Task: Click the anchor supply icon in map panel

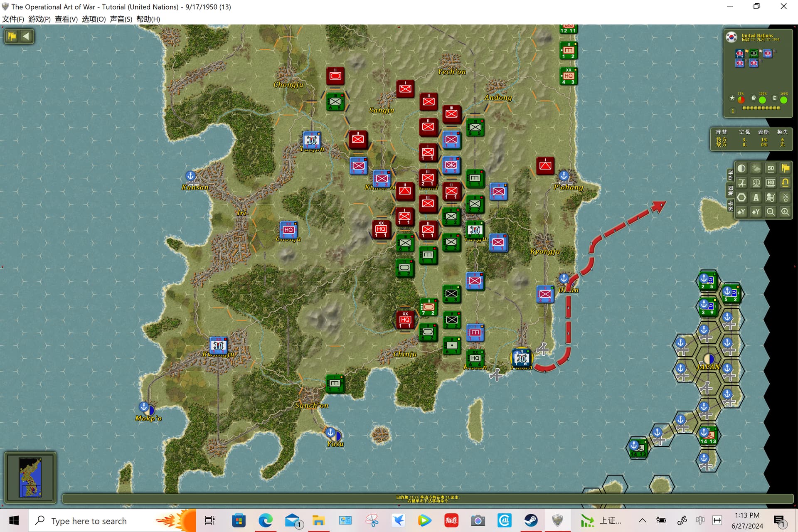Action: [x=756, y=183]
